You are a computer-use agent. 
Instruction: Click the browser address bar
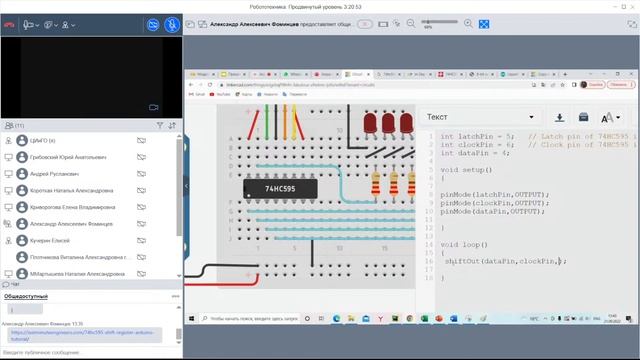point(373,85)
